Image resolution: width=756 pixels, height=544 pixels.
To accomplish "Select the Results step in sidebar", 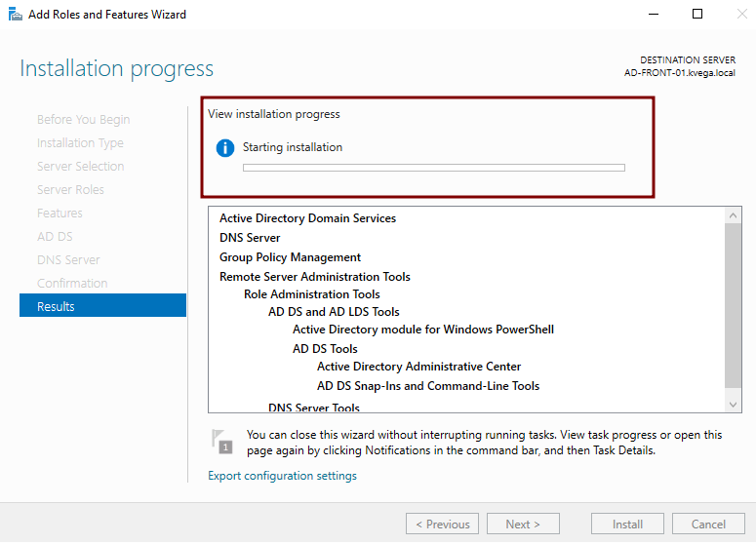I will click(x=102, y=306).
